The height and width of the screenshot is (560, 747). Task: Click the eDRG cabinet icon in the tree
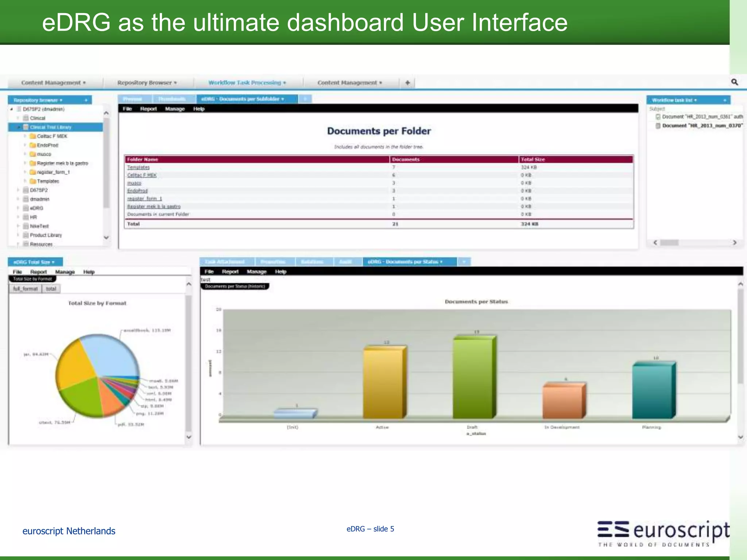(26, 208)
